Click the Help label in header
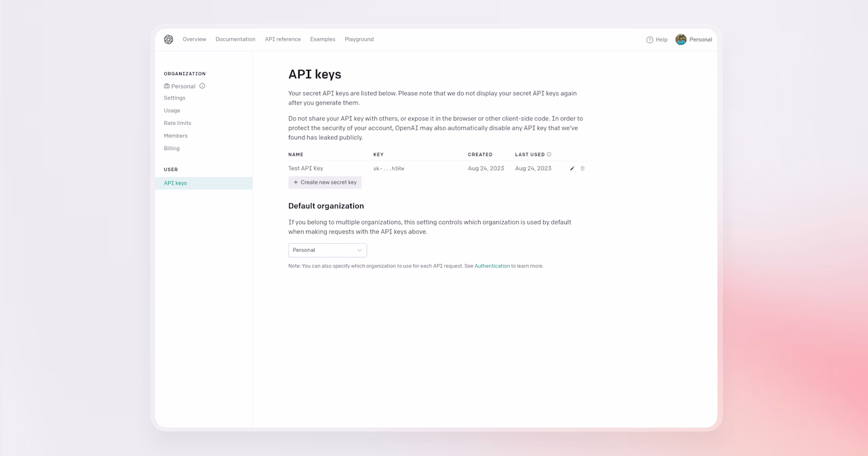This screenshot has height=456, width=868. 662,40
